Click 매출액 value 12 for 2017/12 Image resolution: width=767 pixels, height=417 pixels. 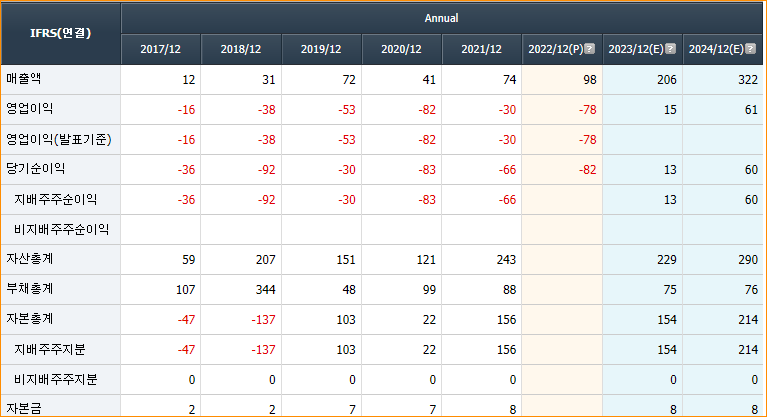tap(189, 80)
